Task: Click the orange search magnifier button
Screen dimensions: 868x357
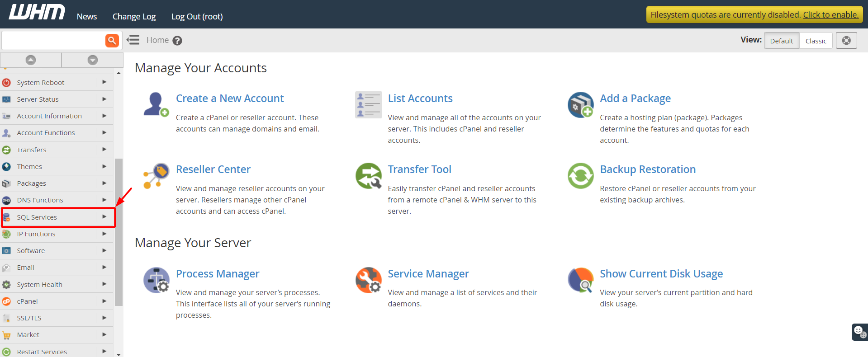Action: click(112, 40)
